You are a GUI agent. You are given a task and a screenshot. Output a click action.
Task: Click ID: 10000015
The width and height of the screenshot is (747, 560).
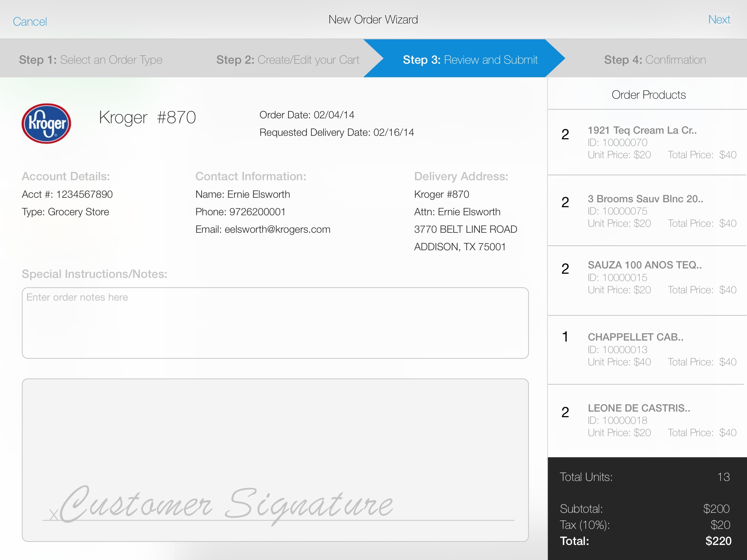pyautogui.click(x=617, y=278)
